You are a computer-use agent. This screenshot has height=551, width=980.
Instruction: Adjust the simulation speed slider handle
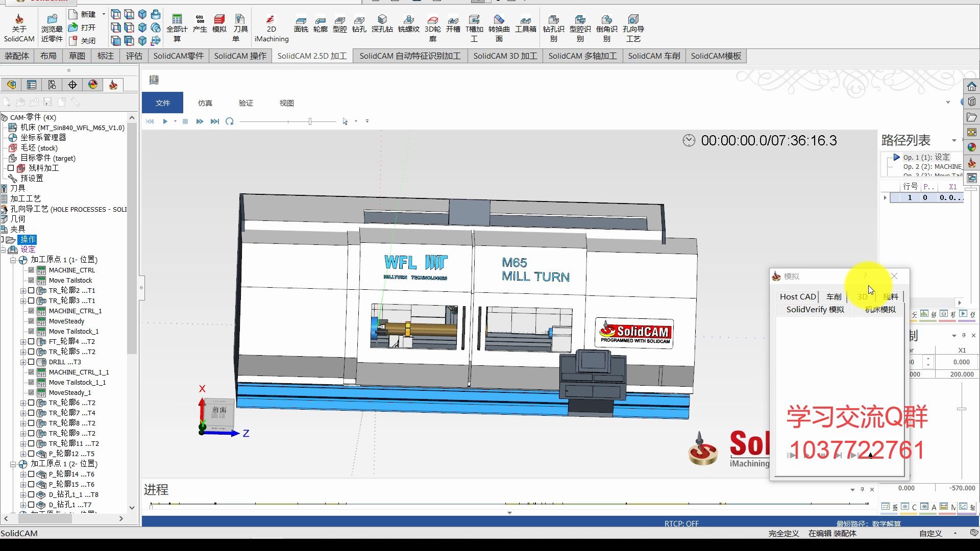tap(310, 121)
